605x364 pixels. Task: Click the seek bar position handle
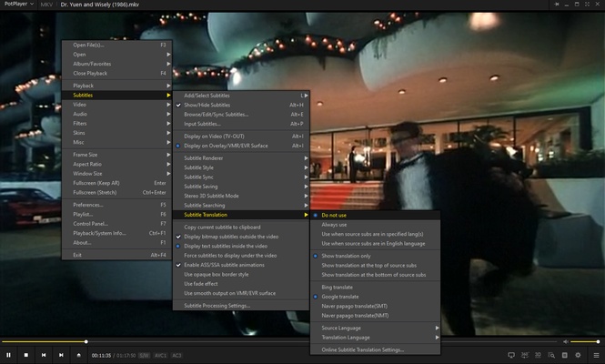click(86, 341)
